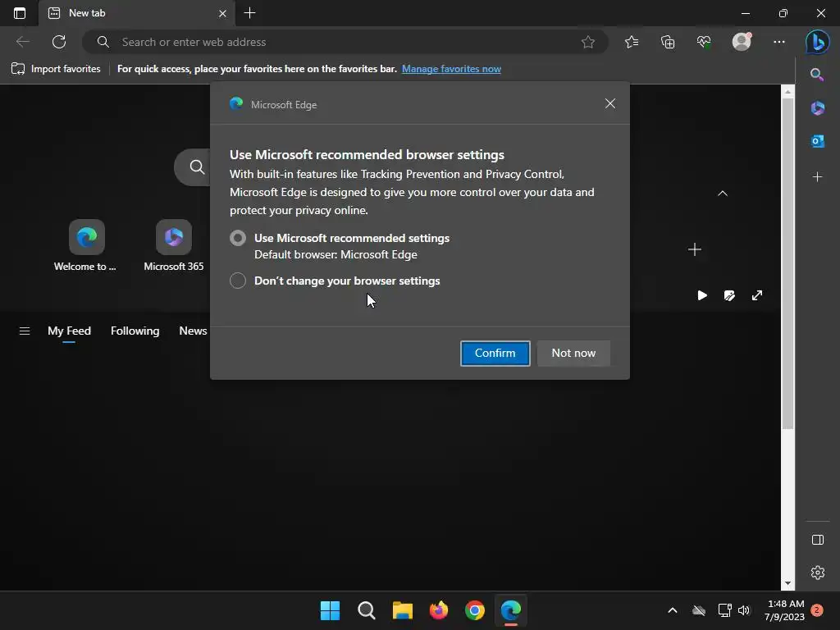Image resolution: width=840 pixels, height=630 pixels.
Task: Switch to My Feed tab
Action: point(69,331)
